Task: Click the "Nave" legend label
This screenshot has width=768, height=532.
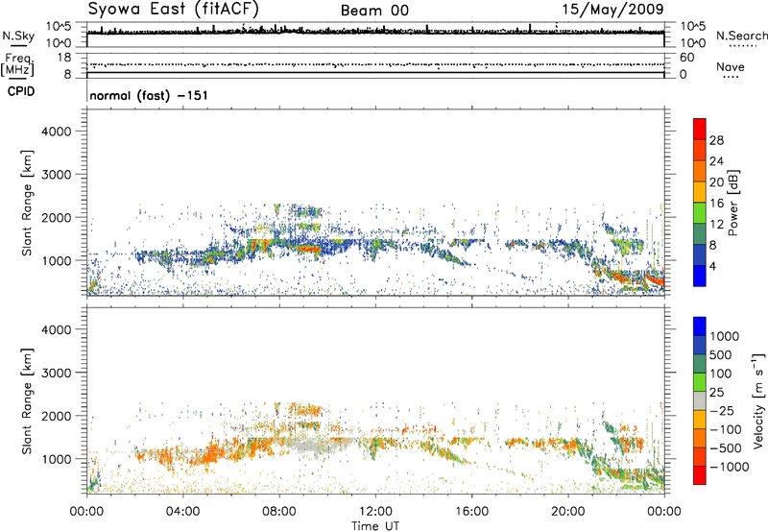Action: pos(730,66)
